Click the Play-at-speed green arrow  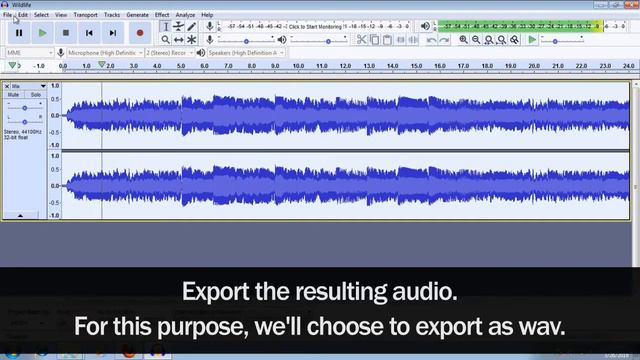point(532,40)
